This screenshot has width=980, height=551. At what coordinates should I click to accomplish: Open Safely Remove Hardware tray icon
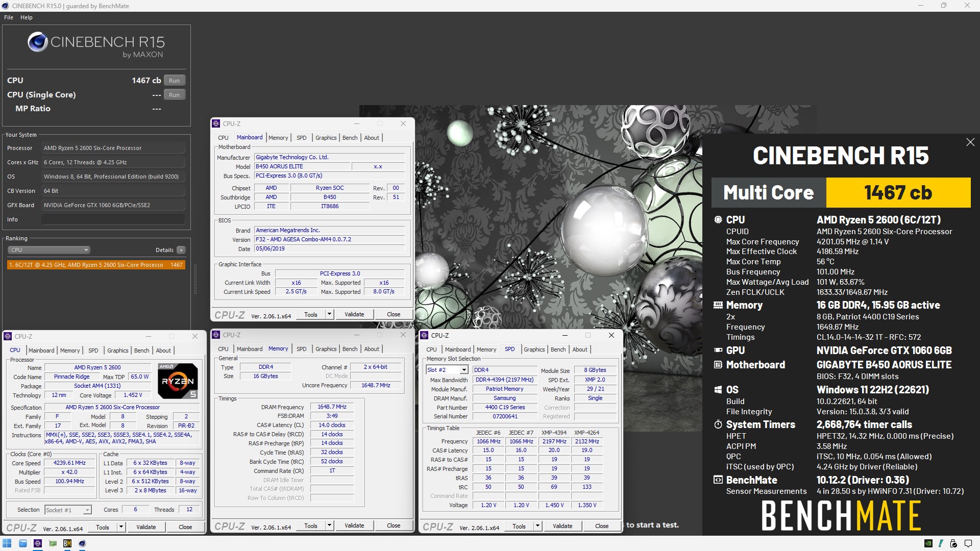(953, 543)
